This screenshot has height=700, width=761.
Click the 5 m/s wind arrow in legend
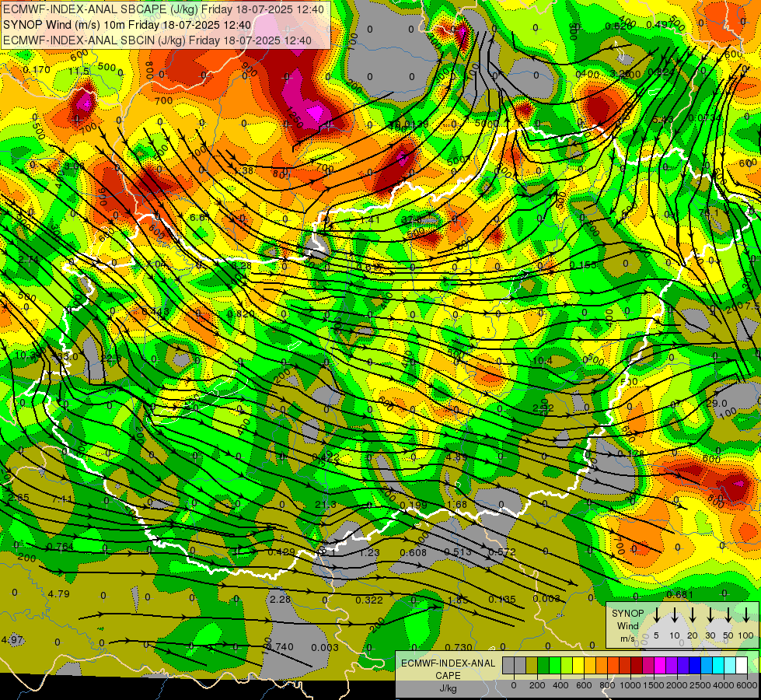656,615
